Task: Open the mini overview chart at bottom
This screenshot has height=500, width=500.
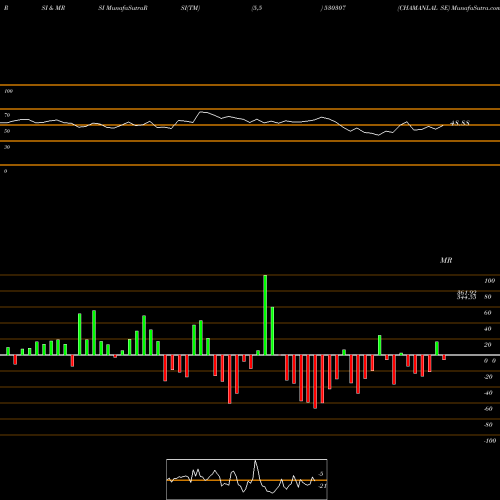Action: [247, 479]
